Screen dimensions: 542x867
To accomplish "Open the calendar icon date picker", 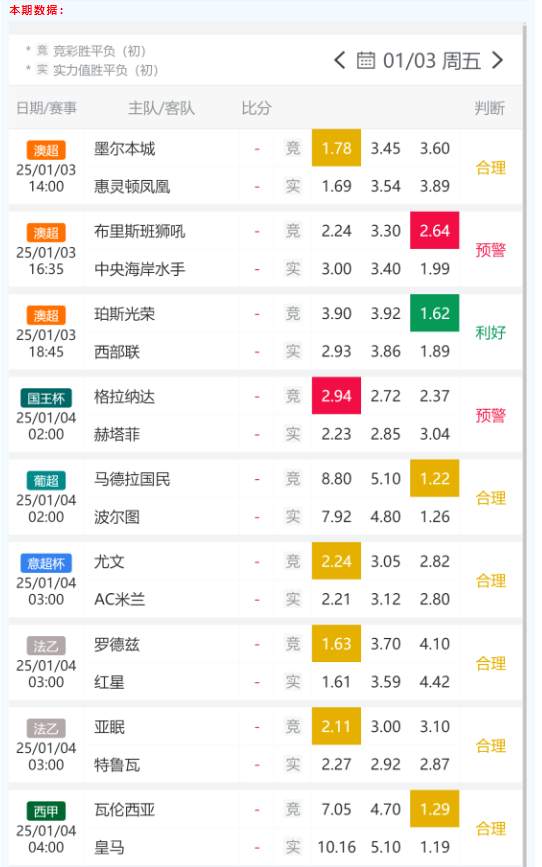I will coord(366,60).
